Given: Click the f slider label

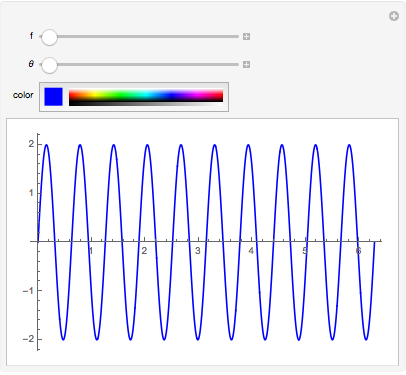Looking at the screenshot, I should (31, 36).
